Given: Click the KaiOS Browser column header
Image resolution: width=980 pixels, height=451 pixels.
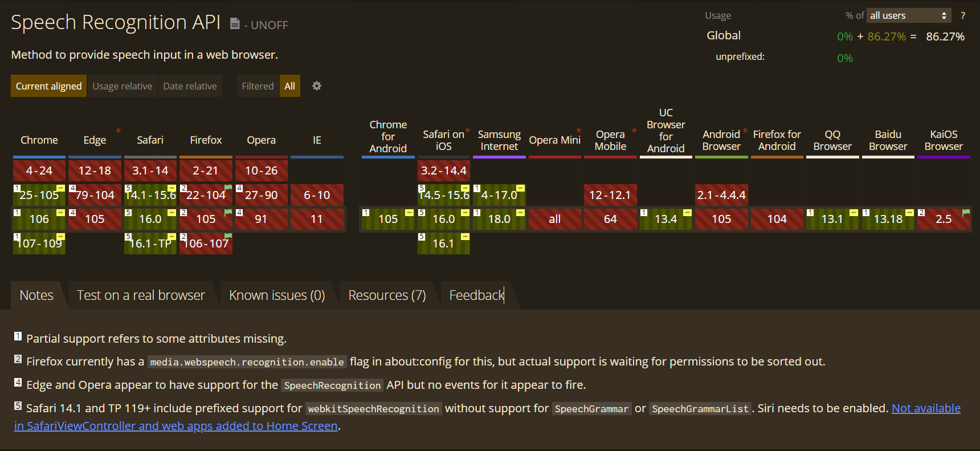Looking at the screenshot, I should tap(944, 140).
